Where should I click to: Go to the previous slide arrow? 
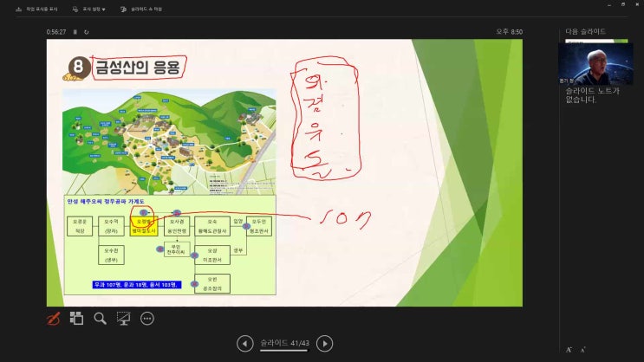(x=245, y=344)
